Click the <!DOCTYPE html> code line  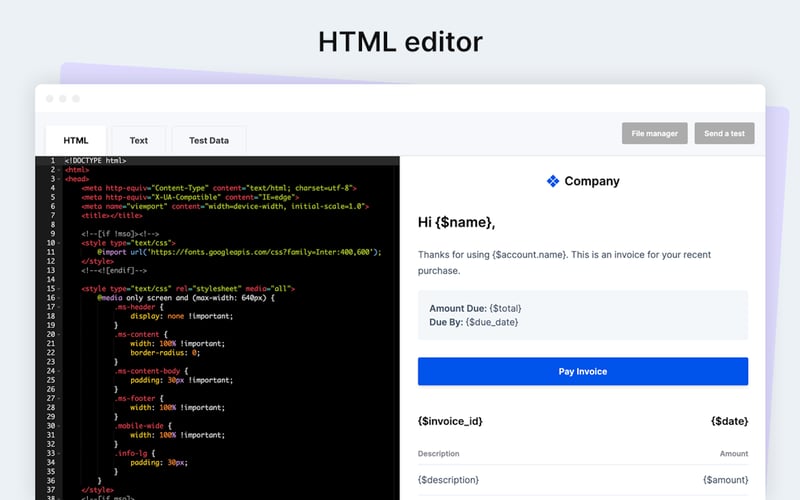(x=95, y=161)
